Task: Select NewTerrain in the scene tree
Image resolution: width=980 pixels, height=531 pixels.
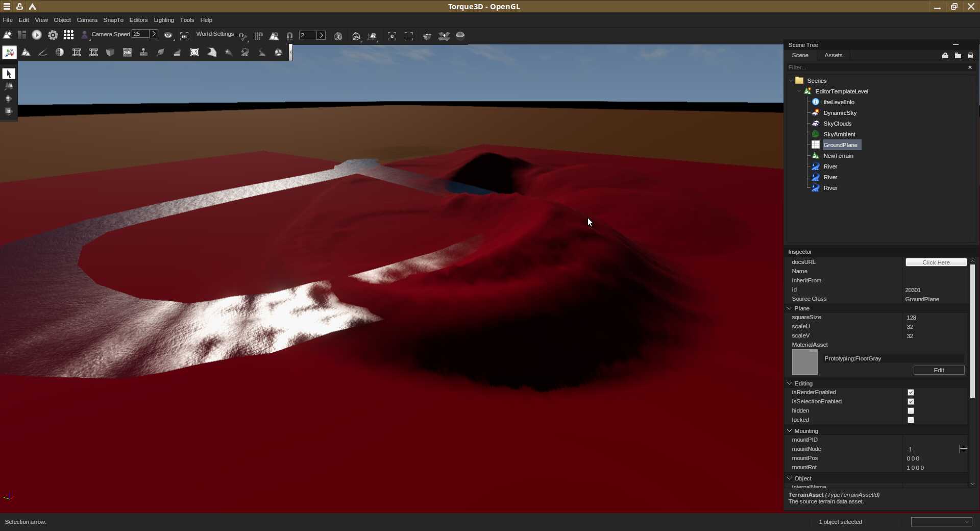Action: pos(838,156)
